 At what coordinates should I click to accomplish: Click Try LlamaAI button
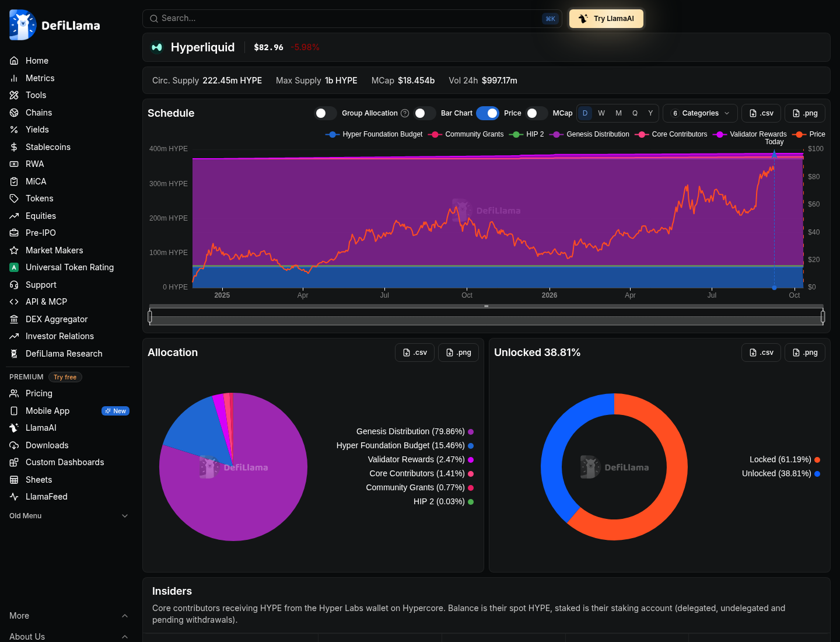coord(606,19)
